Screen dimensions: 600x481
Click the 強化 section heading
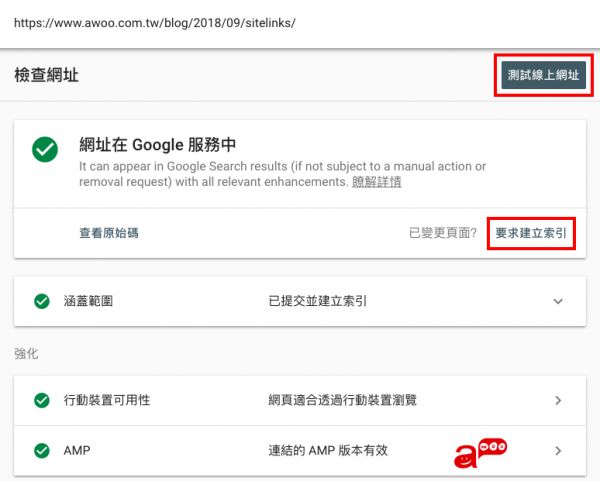26,353
